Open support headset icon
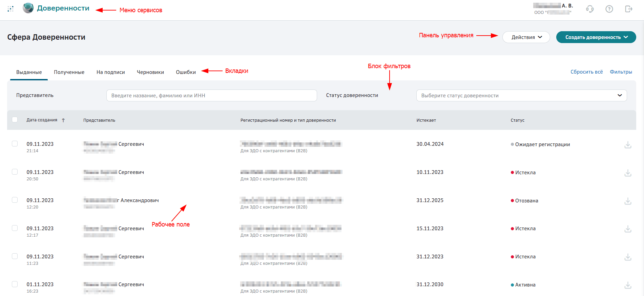The height and width of the screenshot is (296, 644). click(590, 9)
